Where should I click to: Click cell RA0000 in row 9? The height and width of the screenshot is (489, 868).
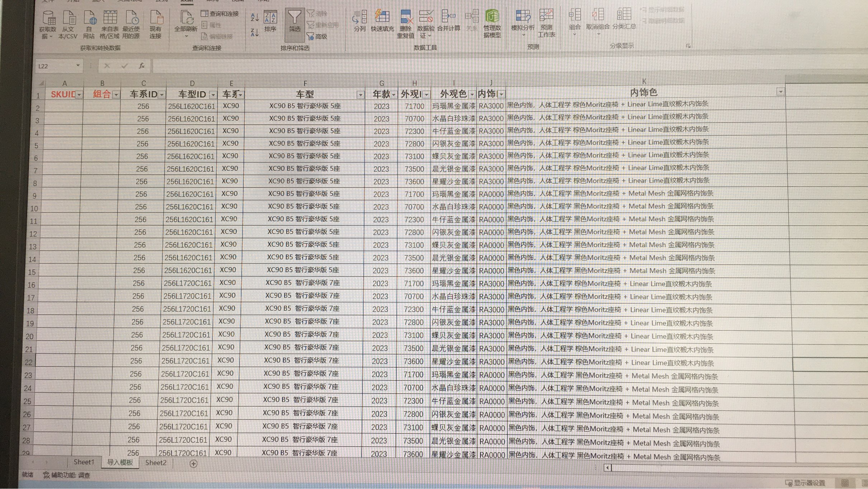pyautogui.click(x=491, y=194)
